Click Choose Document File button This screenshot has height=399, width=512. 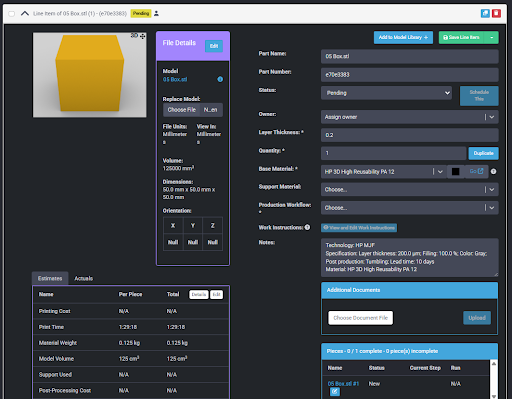[361, 318]
